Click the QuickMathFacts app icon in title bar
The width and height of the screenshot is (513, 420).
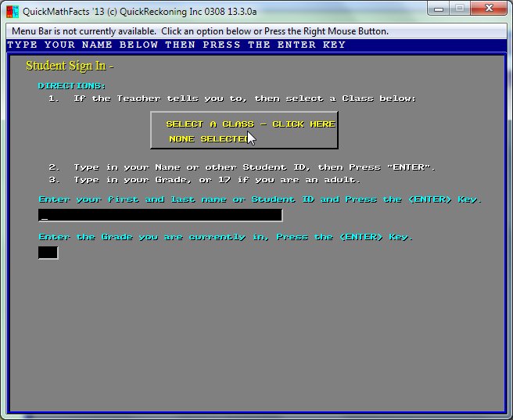12,11
